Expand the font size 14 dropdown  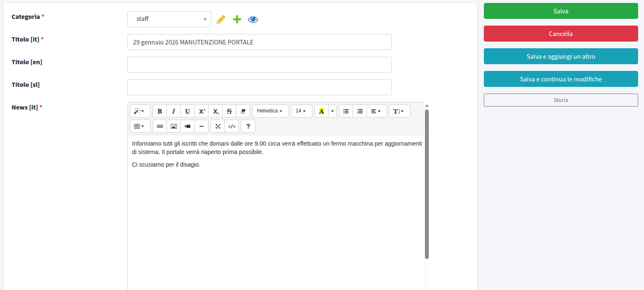pos(301,111)
